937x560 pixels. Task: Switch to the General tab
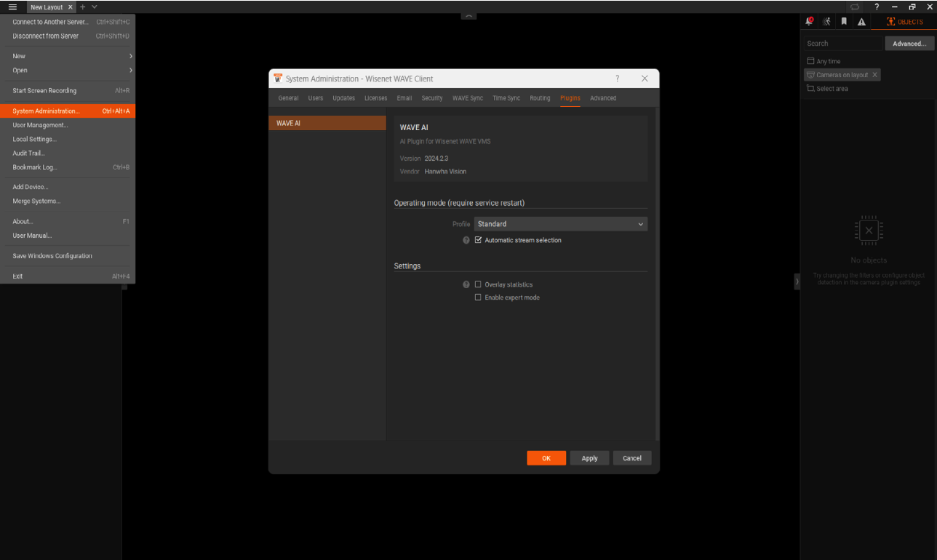pos(288,98)
